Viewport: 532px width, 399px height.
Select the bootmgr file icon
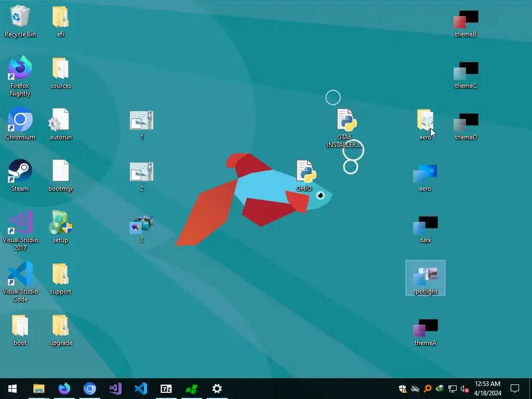pos(61,176)
